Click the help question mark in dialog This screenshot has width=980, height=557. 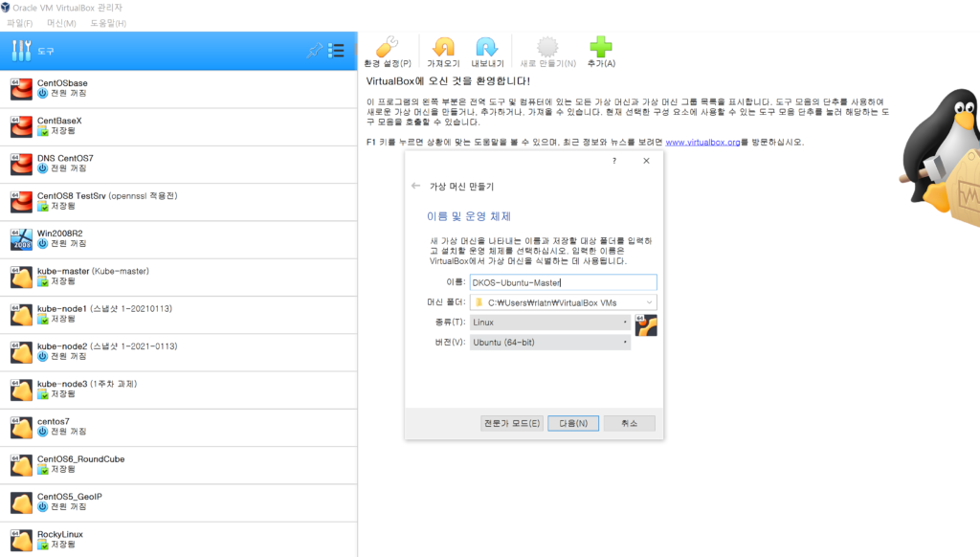pyautogui.click(x=614, y=161)
